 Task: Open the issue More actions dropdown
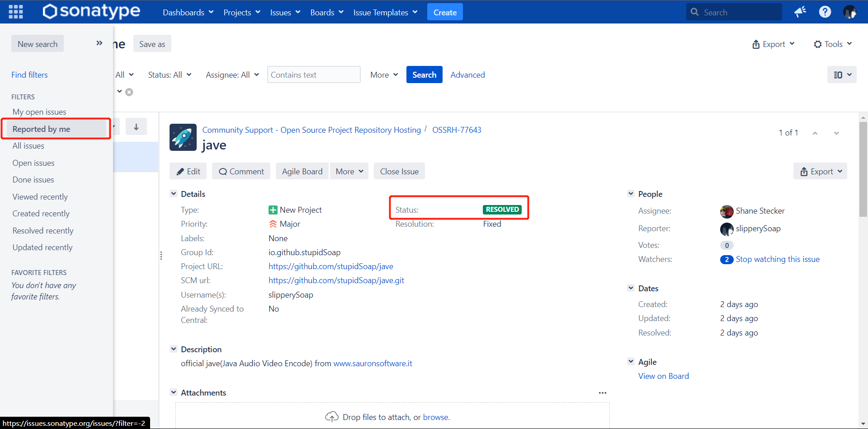pyautogui.click(x=349, y=171)
